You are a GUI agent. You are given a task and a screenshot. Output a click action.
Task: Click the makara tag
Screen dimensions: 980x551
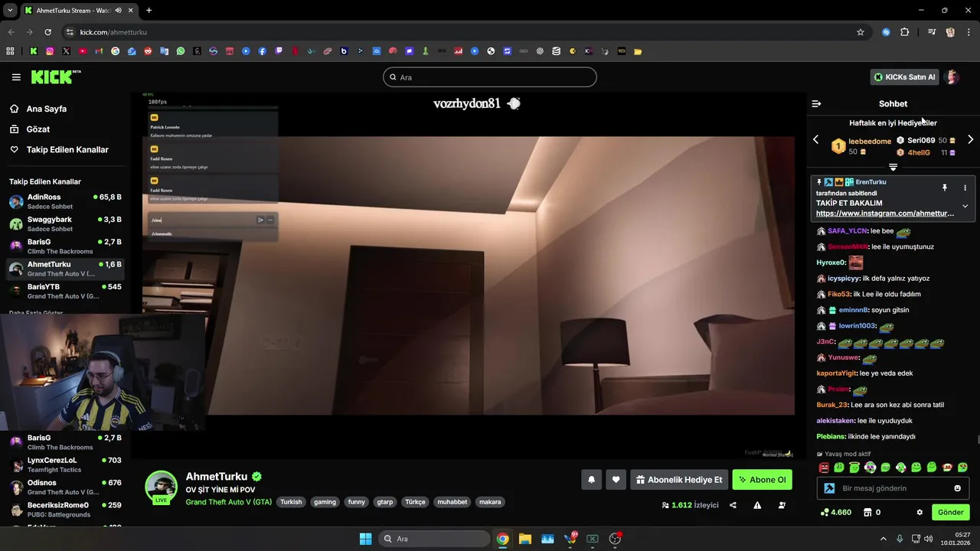click(x=490, y=502)
